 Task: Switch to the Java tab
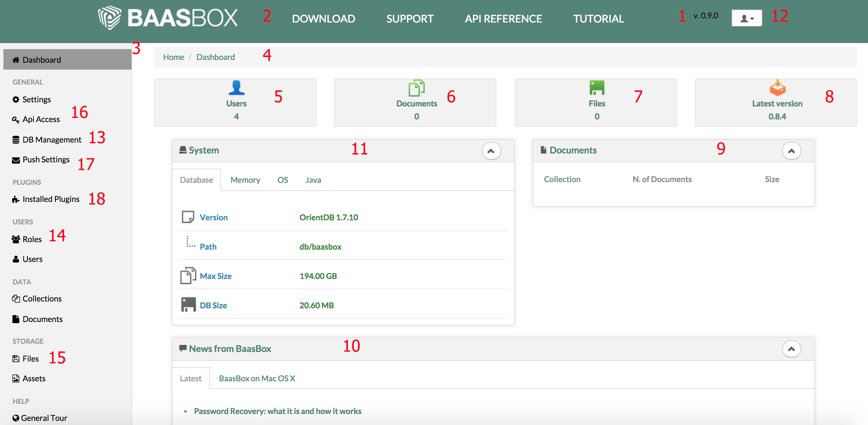click(313, 180)
